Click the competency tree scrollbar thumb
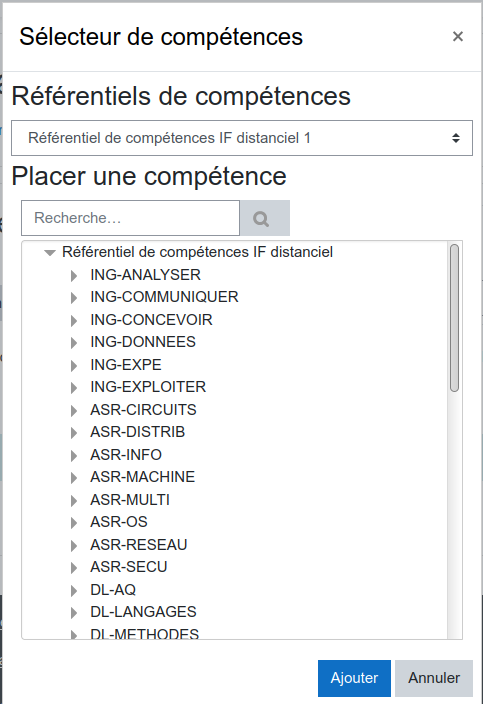 pos(454,318)
